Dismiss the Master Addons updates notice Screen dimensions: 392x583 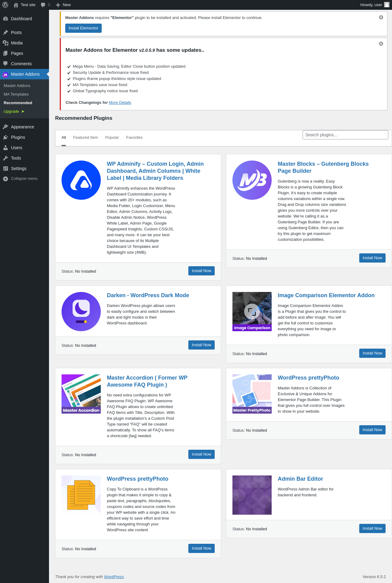point(381,44)
